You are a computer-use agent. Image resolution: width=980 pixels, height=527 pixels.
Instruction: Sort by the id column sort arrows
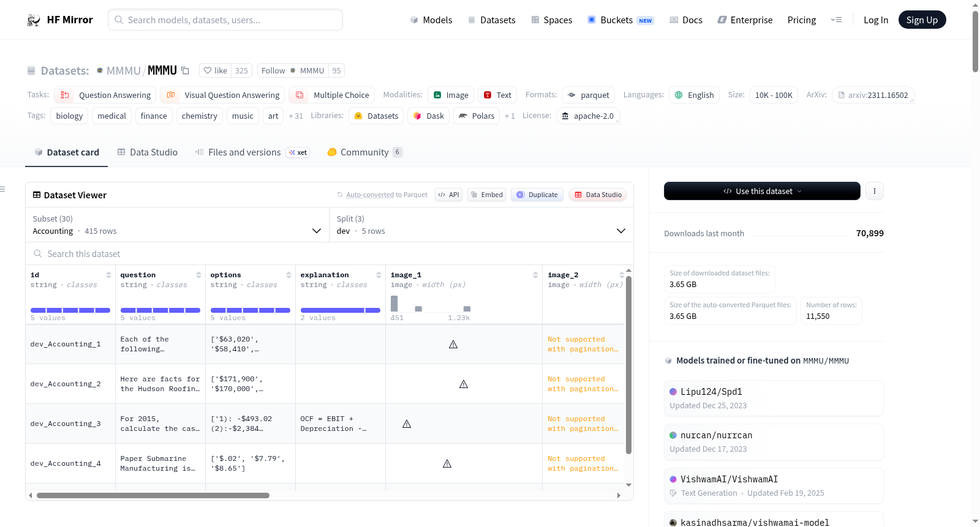point(108,275)
